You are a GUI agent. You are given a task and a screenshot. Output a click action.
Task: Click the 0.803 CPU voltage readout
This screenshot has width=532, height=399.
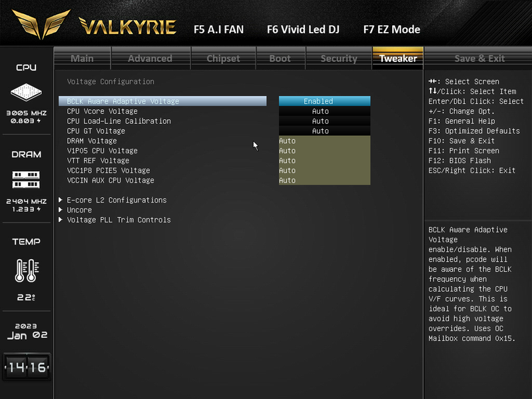(25, 121)
